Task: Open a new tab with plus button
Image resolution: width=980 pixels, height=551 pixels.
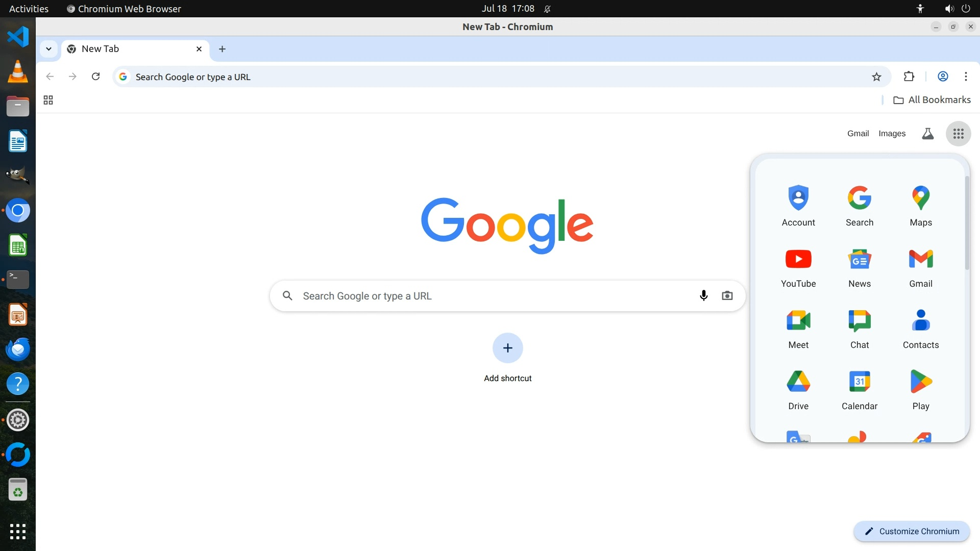Action: tap(222, 49)
